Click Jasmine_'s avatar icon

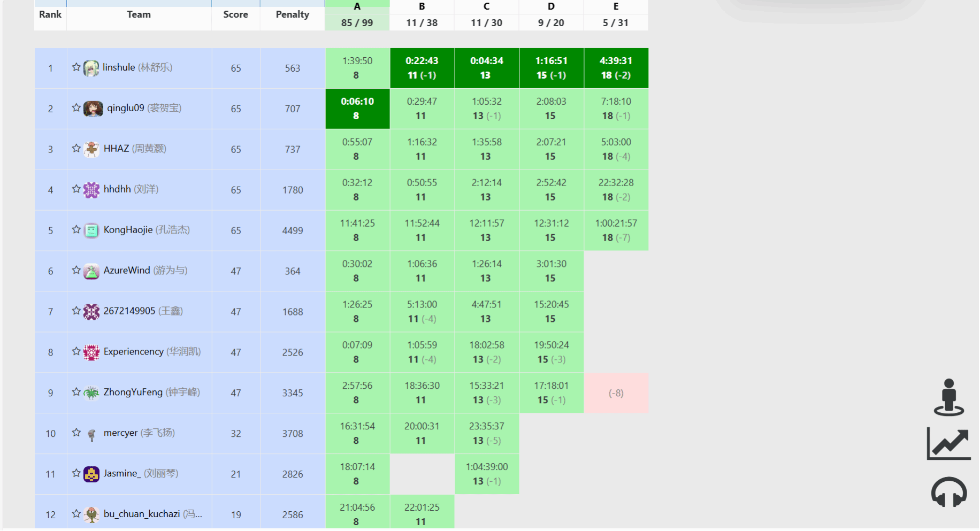(x=91, y=474)
